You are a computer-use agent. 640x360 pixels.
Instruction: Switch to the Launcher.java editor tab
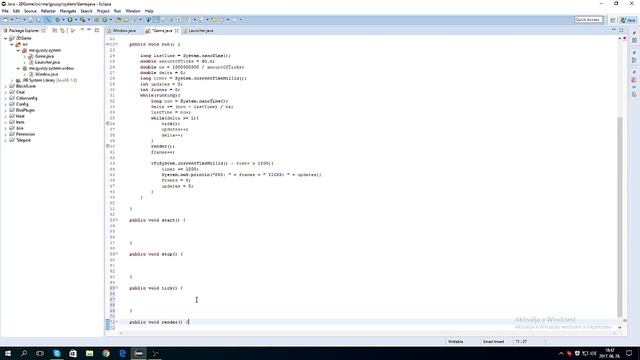[198, 31]
